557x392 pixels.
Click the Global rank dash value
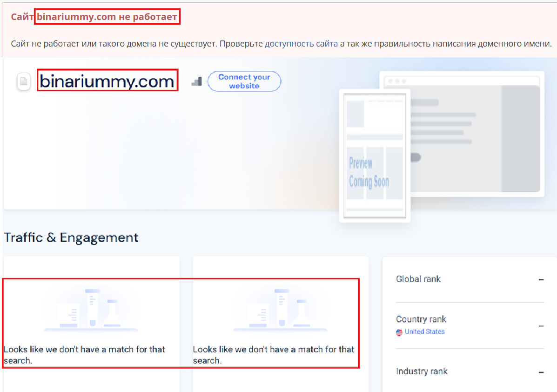pyautogui.click(x=540, y=279)
